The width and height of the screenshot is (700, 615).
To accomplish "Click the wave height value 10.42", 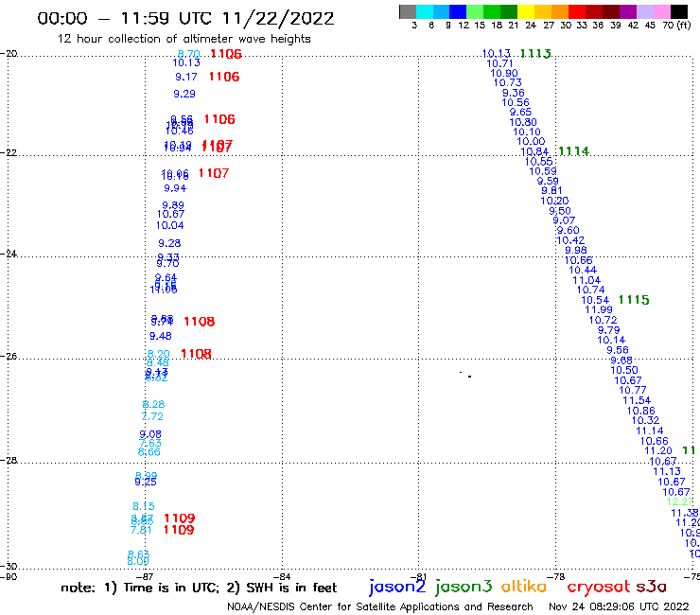I will coord(570,240).
